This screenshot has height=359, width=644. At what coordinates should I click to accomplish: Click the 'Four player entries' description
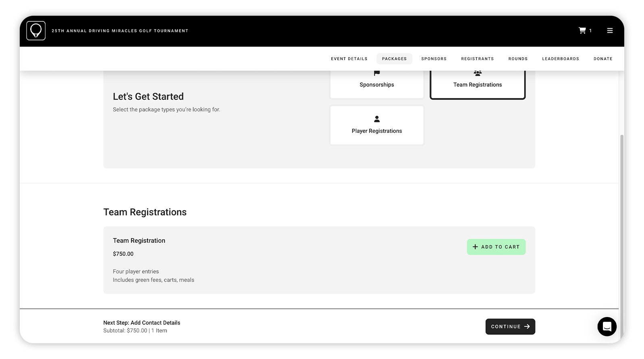point(136,271)
